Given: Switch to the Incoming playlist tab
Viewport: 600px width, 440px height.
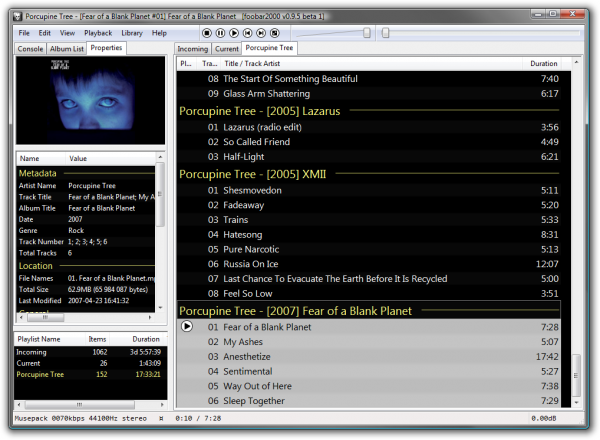Looking at the screenshot, I should pos(192,48).
